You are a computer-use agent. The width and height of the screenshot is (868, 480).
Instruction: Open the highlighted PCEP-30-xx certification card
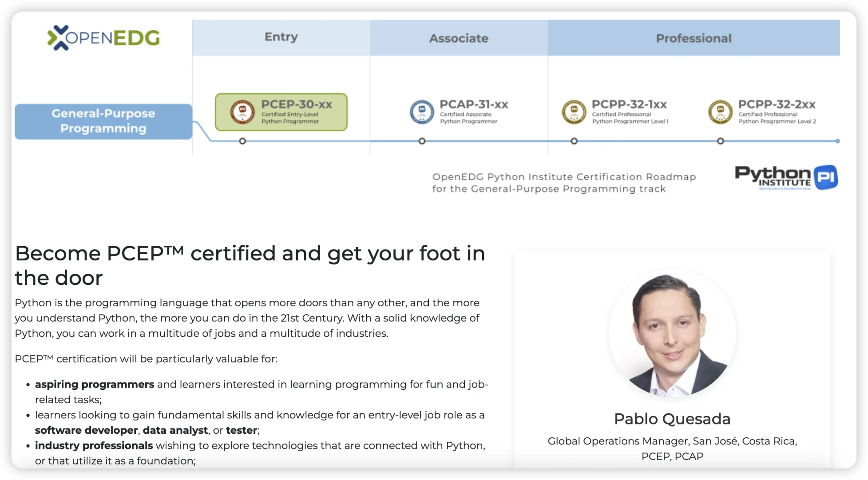point(281,112)
